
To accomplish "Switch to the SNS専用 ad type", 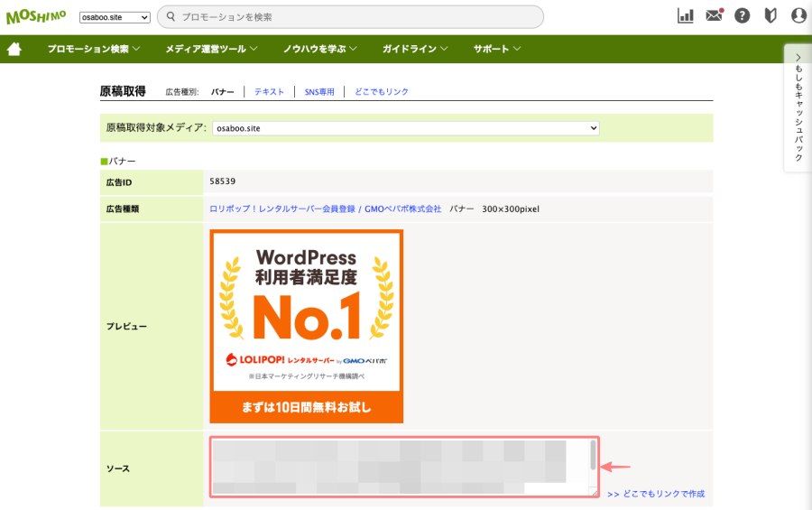I will (x=319, y=92).
